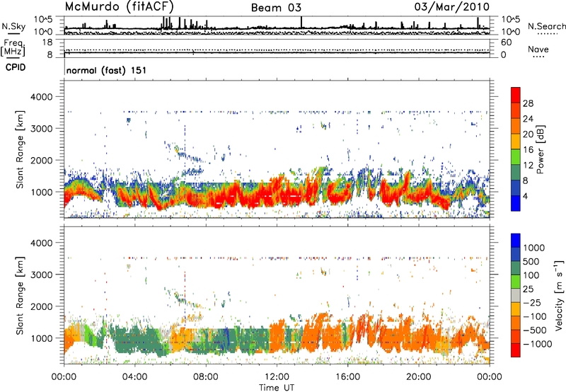Click the 08:00 time tick label
Viewport: 566px width, 392px height.
(x=206, y=377)
